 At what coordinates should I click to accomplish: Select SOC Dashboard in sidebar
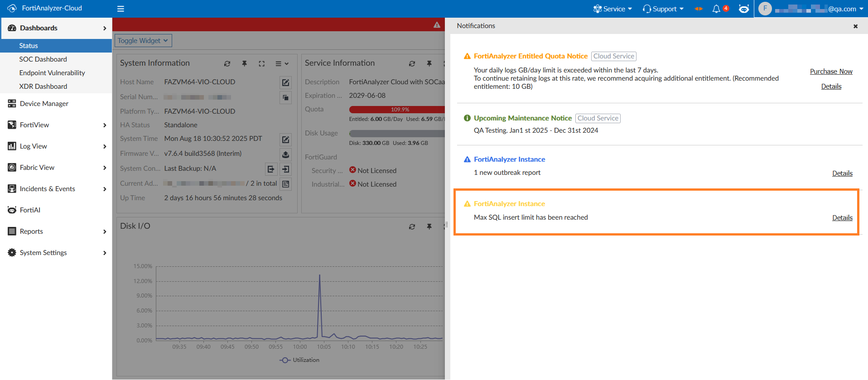click(x=43, y=59)
